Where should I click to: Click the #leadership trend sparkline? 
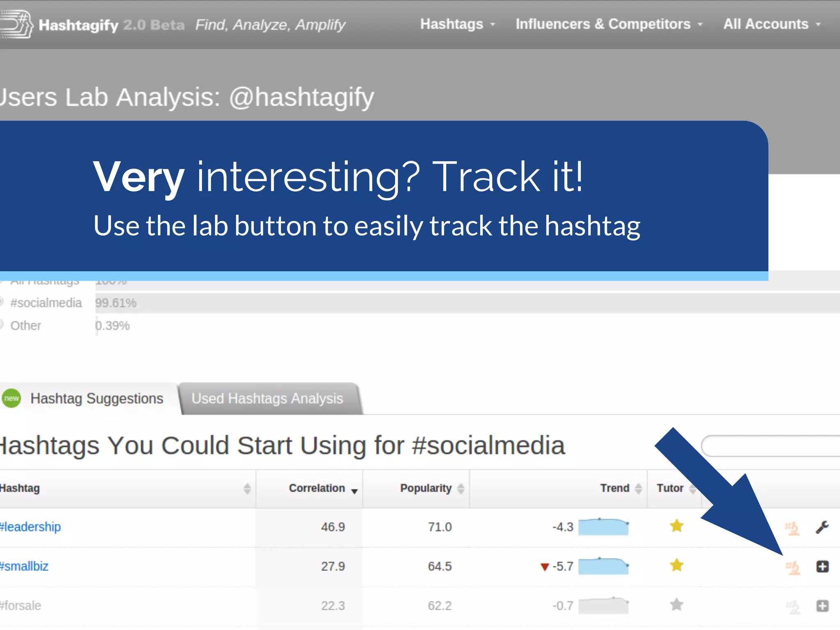click(x=603, y=527)
